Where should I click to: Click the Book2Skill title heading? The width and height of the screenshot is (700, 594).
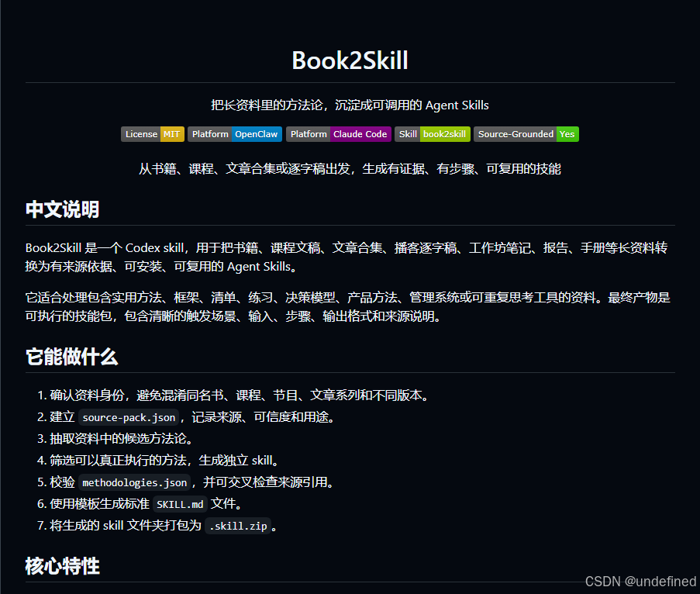click(350, 60)
